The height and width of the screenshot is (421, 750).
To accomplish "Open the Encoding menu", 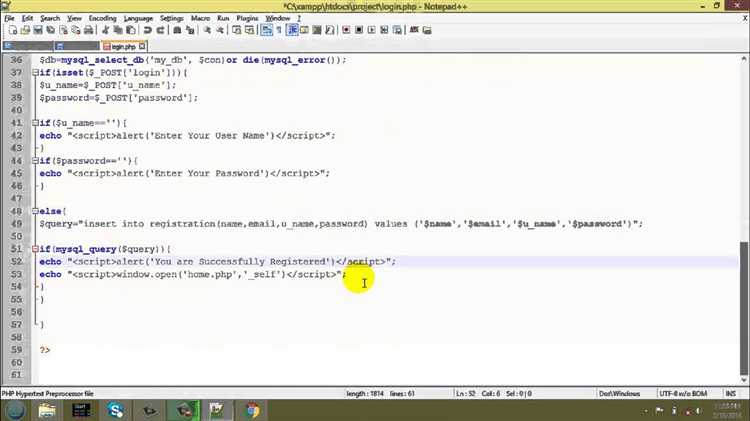I will (102, 18).
